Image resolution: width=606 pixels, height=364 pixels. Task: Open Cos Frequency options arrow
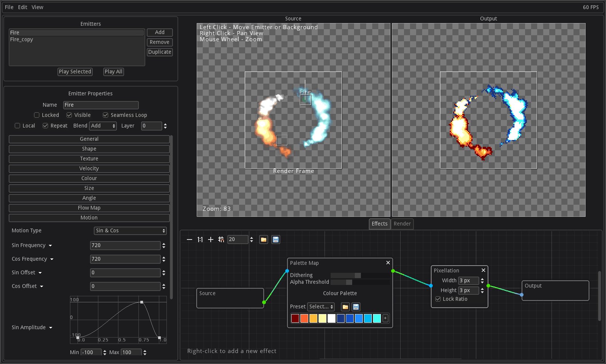click(x=52, y=259)
